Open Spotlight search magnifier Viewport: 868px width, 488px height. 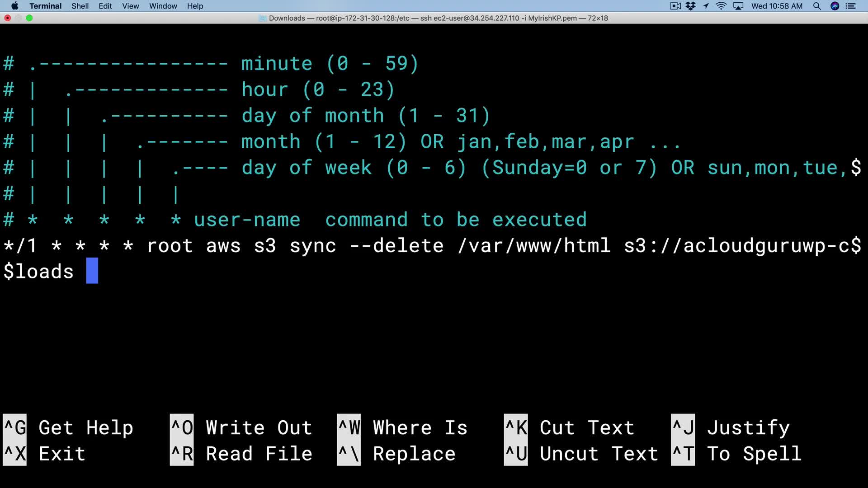(x=817, y=6)
